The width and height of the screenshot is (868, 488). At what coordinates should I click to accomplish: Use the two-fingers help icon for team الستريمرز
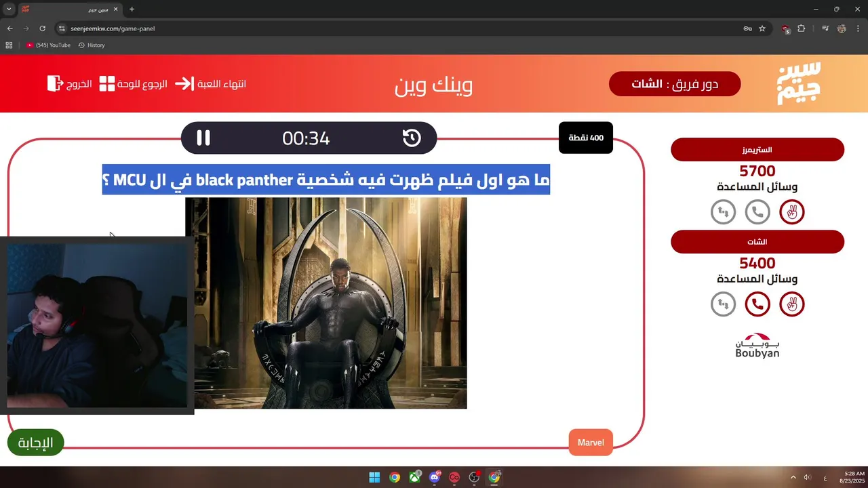(x=792, y=212)
